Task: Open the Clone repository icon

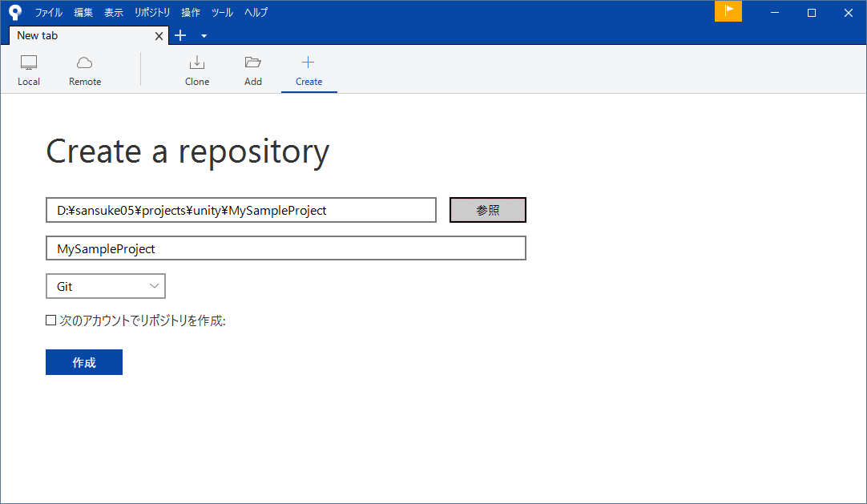Action: tap(197, 69)
